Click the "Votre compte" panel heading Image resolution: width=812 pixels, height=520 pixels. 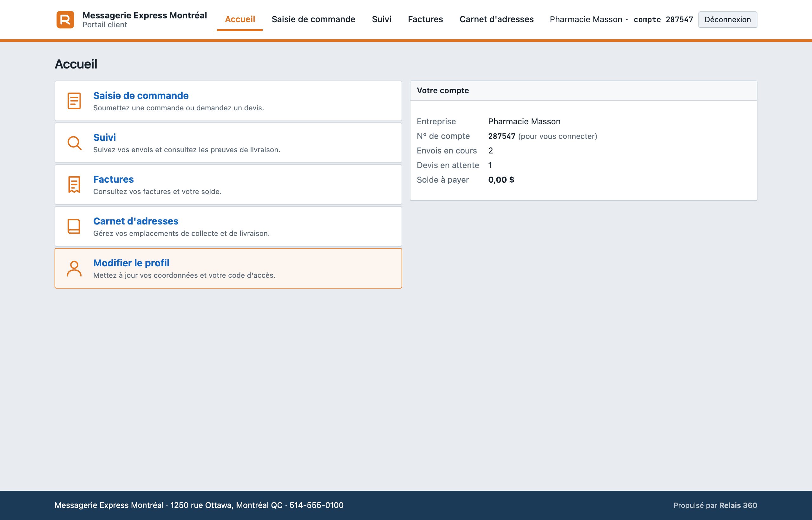pos(443,90)
